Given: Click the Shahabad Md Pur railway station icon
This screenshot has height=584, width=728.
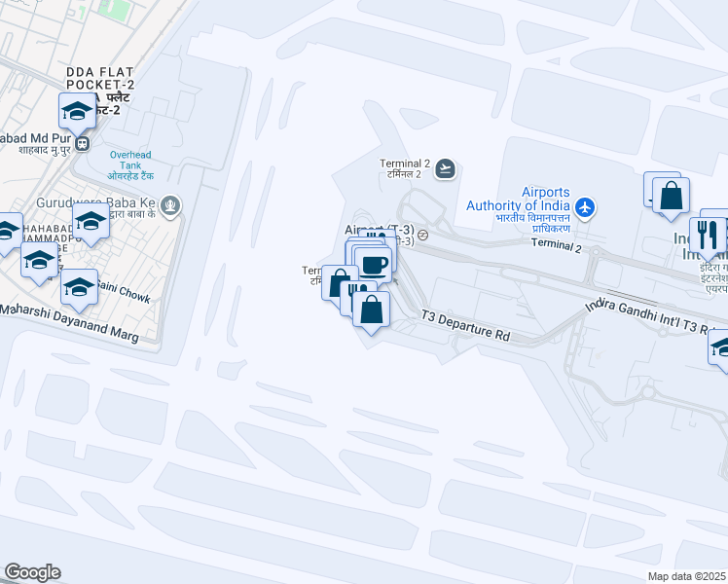Looking at the screenshot, I should click(83, 143).
